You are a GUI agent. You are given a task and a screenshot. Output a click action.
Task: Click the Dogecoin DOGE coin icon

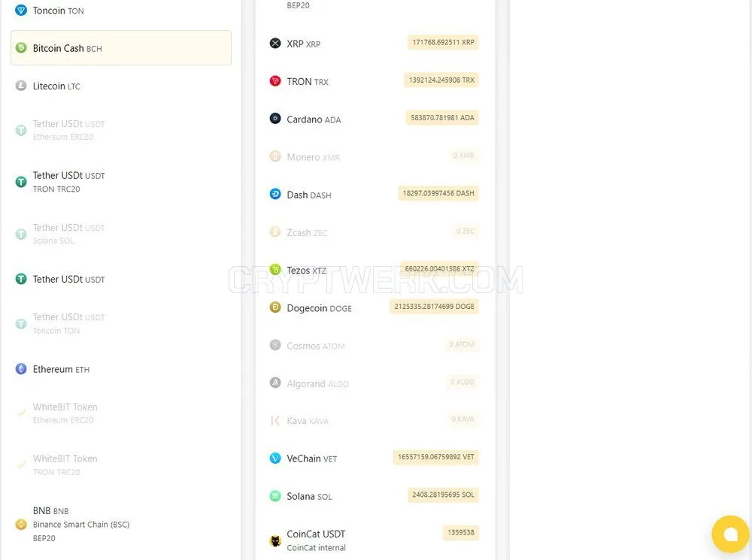[275, 307]
